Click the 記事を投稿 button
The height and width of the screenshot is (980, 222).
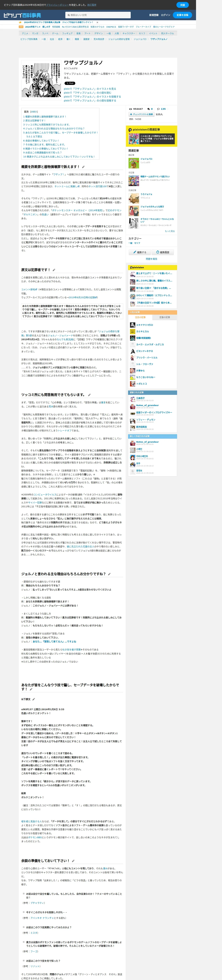coord(182,15)
